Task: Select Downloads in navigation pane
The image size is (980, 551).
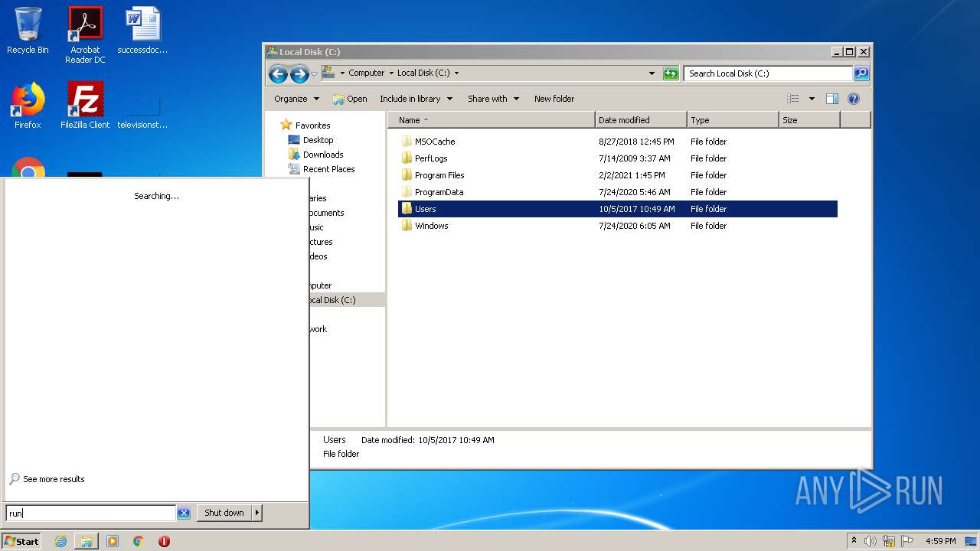Action: [323, 155]
